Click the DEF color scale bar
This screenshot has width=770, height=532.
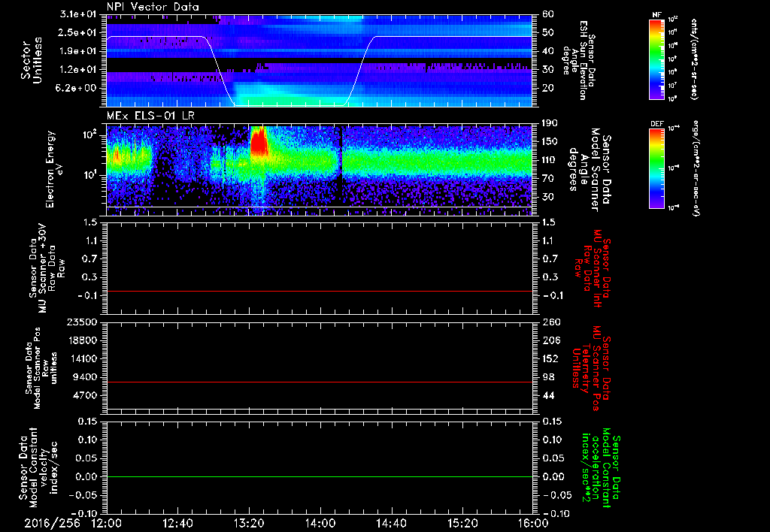[657, 168]
